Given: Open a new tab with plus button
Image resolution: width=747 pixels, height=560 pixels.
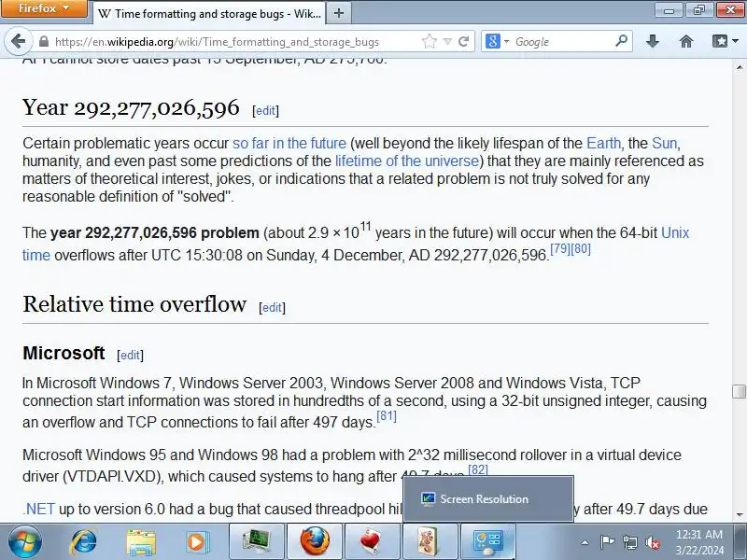Looking at the screenshot, I should (x=339, y=13).
